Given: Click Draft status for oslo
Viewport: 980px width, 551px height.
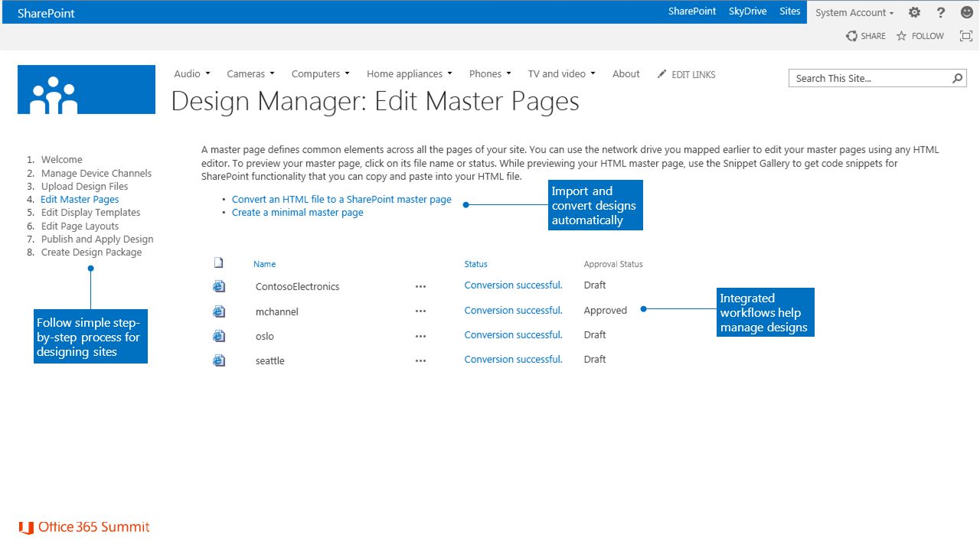Looking at the screenshot, I should (594, 334).
